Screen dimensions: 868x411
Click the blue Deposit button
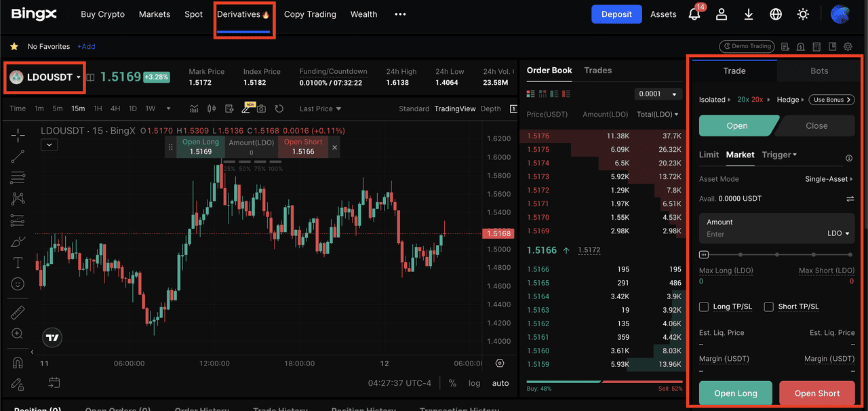616,14
